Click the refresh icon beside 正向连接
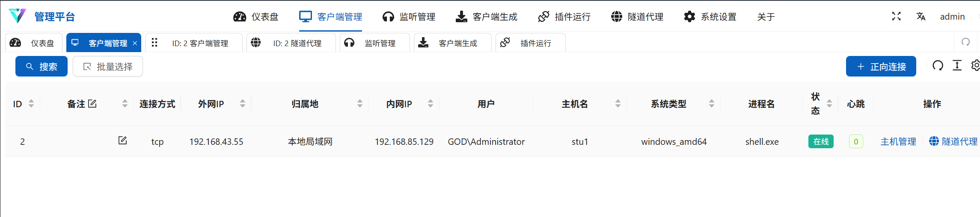 click(938, 66)
